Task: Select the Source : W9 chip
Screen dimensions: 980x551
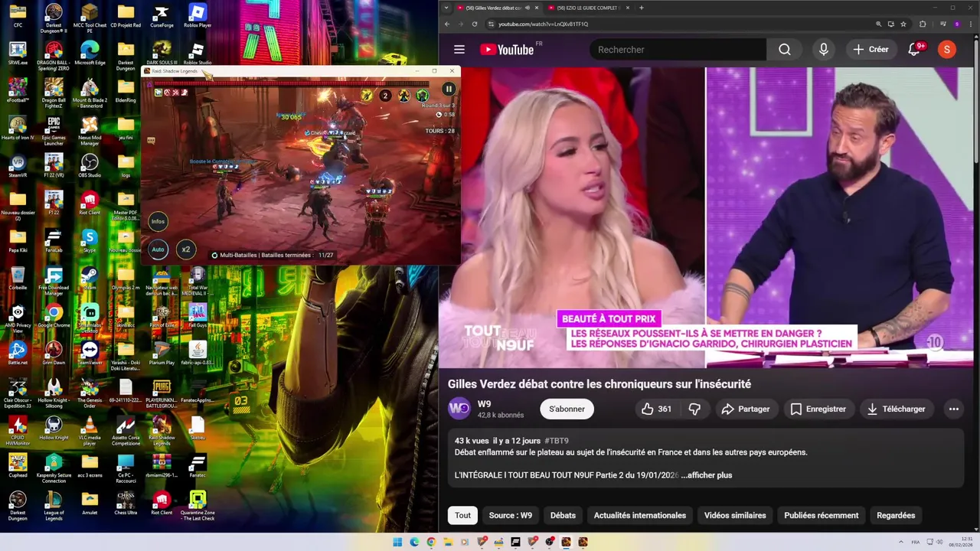Action: click(x=511, y=515)
